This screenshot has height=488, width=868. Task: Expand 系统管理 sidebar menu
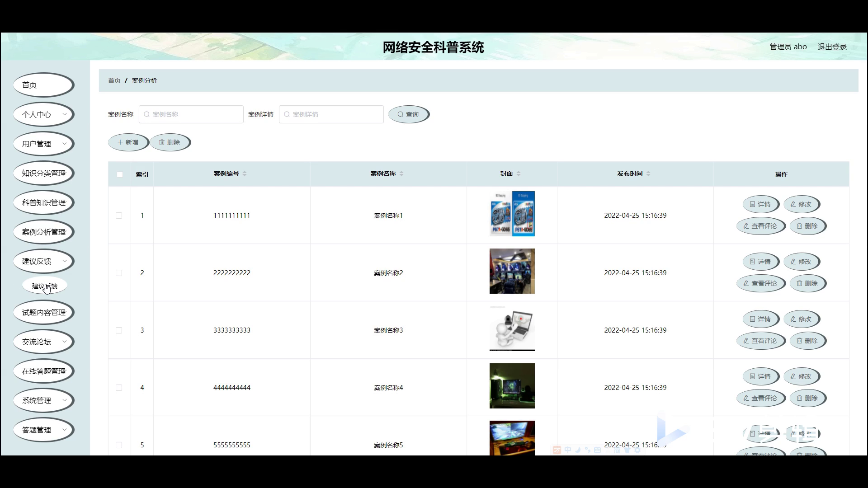coord(43,400)
